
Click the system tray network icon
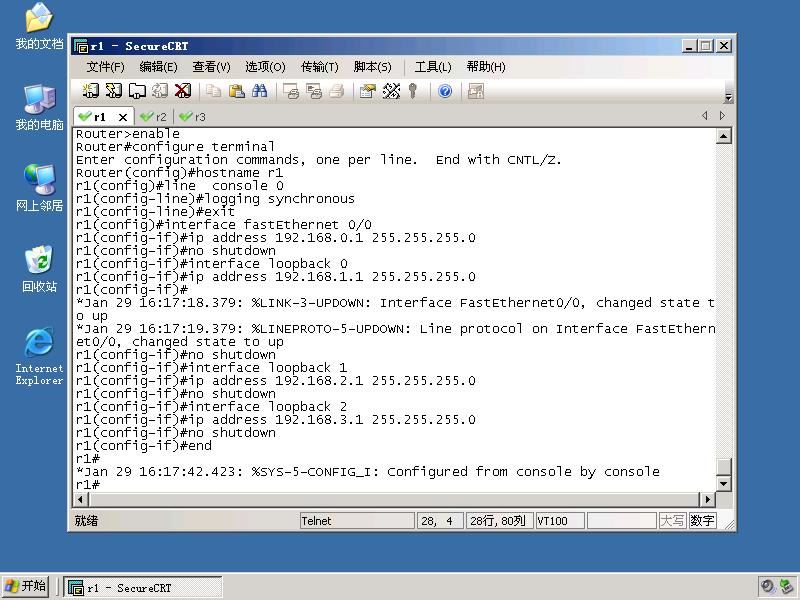click(787, 587)
